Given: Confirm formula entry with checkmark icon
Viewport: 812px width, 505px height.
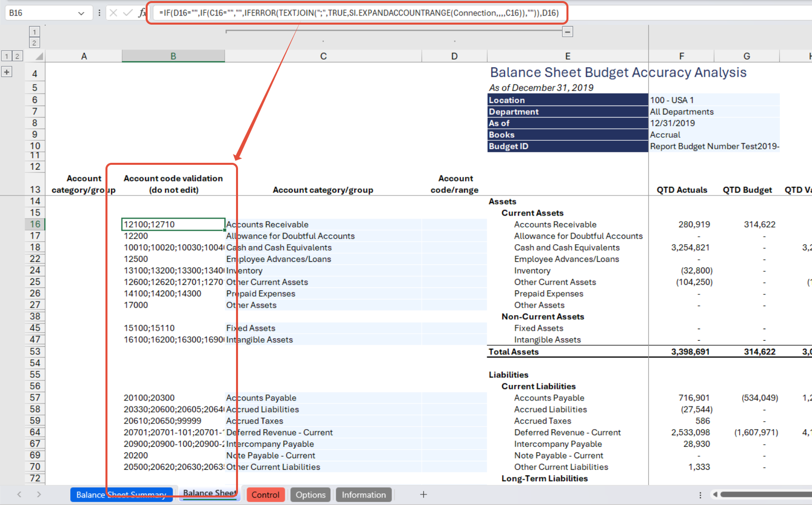Looking at the screenshot, I should pos(128,13).
